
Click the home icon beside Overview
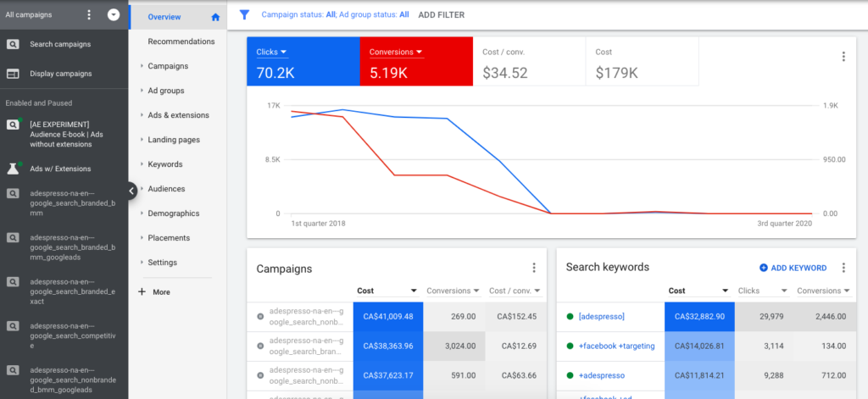point(215,17)
